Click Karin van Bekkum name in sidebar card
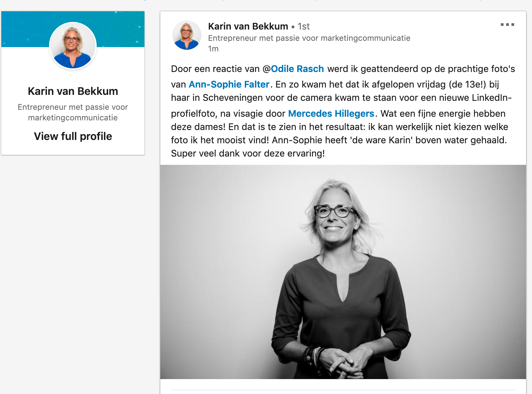Image resolution: width=532 pixels, height=394 pixels. click(73, 91)
